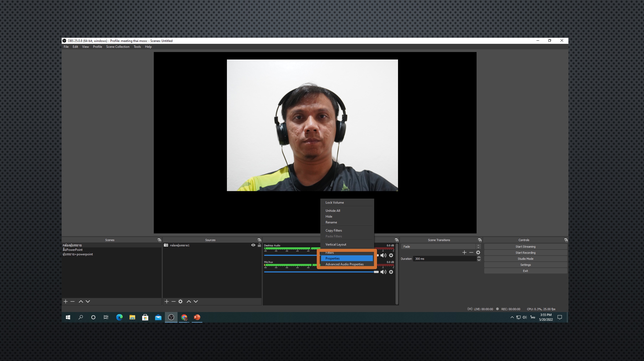Pop out the Scenes dock panel
644x361 pixels.
tap(159, 240)
